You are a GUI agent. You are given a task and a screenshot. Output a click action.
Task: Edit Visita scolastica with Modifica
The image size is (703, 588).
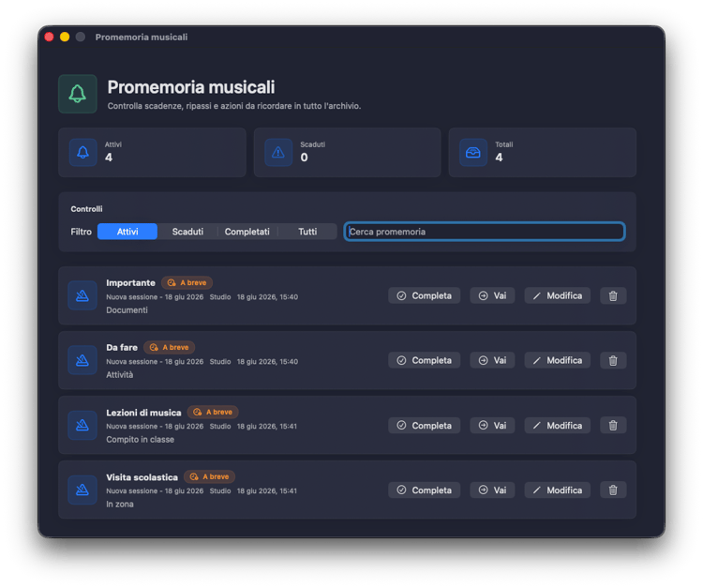click(558, 490)
